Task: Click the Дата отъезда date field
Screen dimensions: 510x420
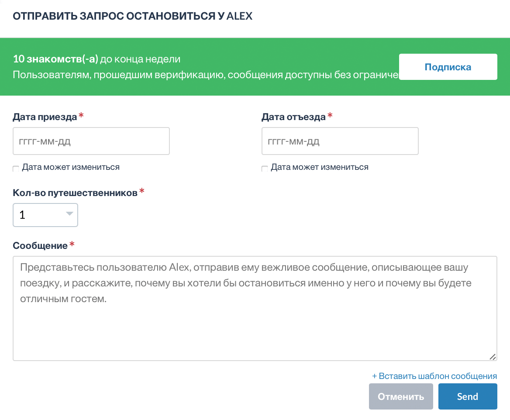Action: (x=340, y=141)
